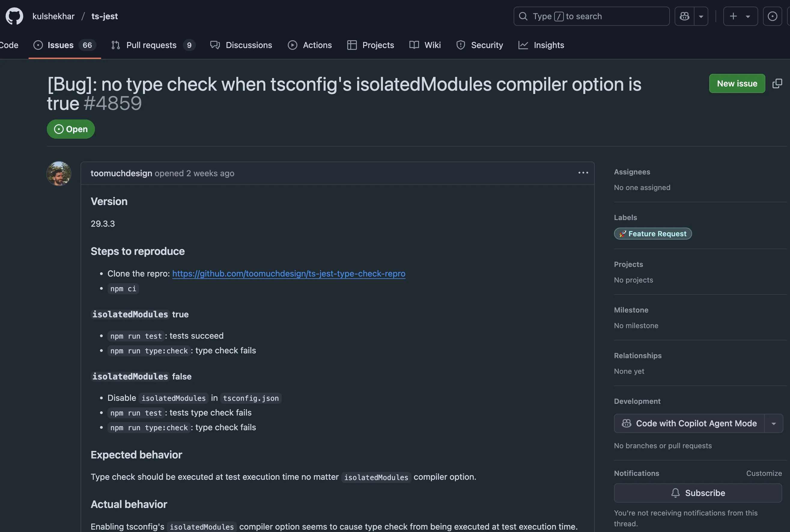This screenshot has height=532, width=790.
Task: Click the opened 2 weeks ago timestamp
Action: click(x=195, y=173)
